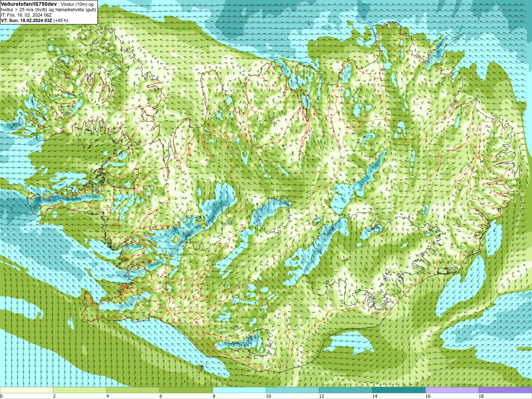
Task: Select the 2–4 m/s light green legend swatch
Action: click(x=80, y=390)
